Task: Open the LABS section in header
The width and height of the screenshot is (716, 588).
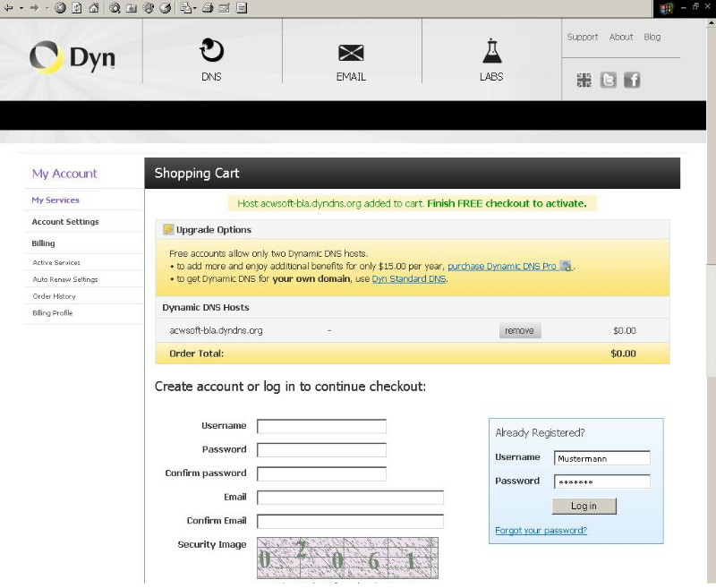Action: coord(491,59)
